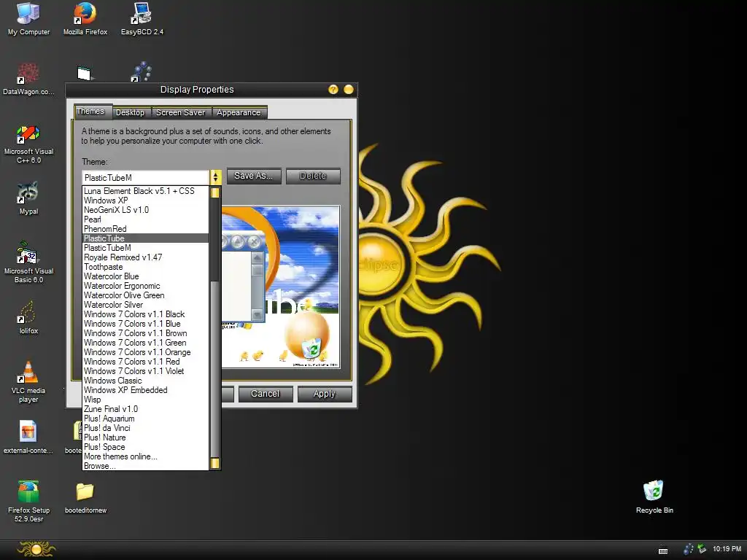Screen dimensions: 747x560
Task: Click the Apply button
Action: click(325, 394)
